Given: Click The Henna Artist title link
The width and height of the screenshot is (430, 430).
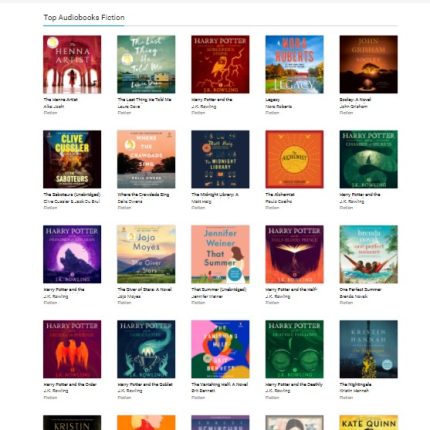Looking at the screenshot, I should [x=61, y=100].
